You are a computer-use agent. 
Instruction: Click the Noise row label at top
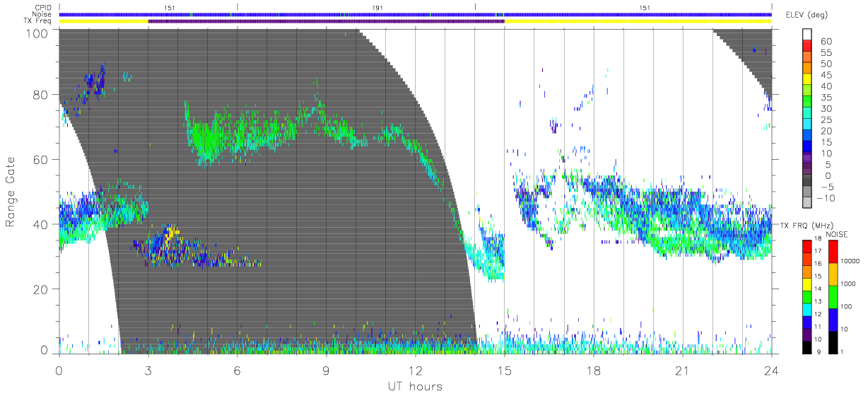(43, 14)
